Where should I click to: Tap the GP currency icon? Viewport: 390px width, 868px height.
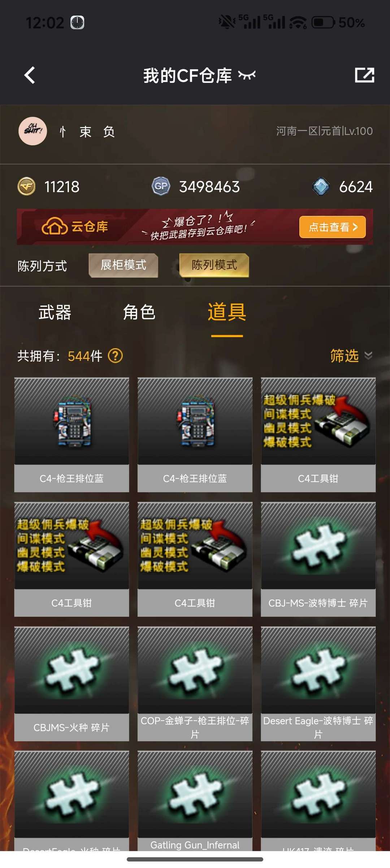pyautogui.click(x=161, y=186)
